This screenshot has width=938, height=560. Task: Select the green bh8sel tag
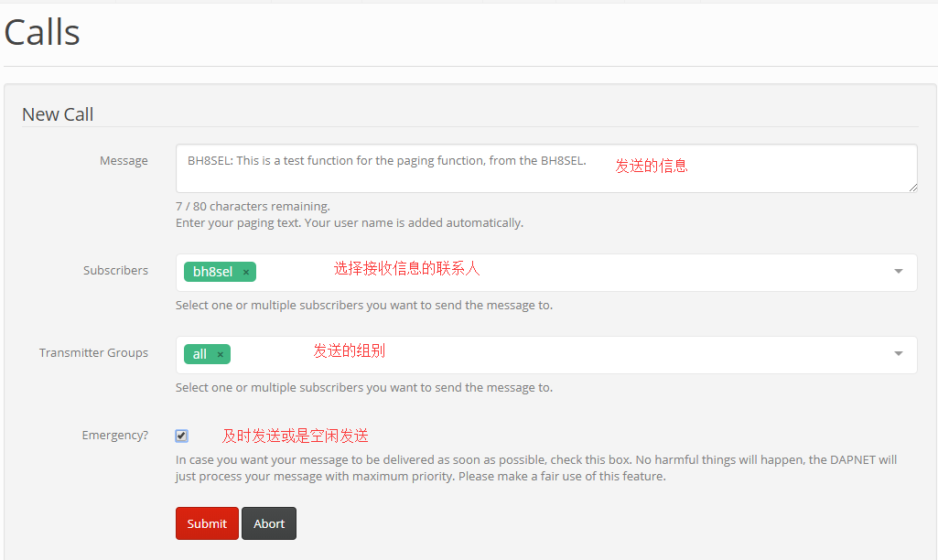(x=212, y=272)
